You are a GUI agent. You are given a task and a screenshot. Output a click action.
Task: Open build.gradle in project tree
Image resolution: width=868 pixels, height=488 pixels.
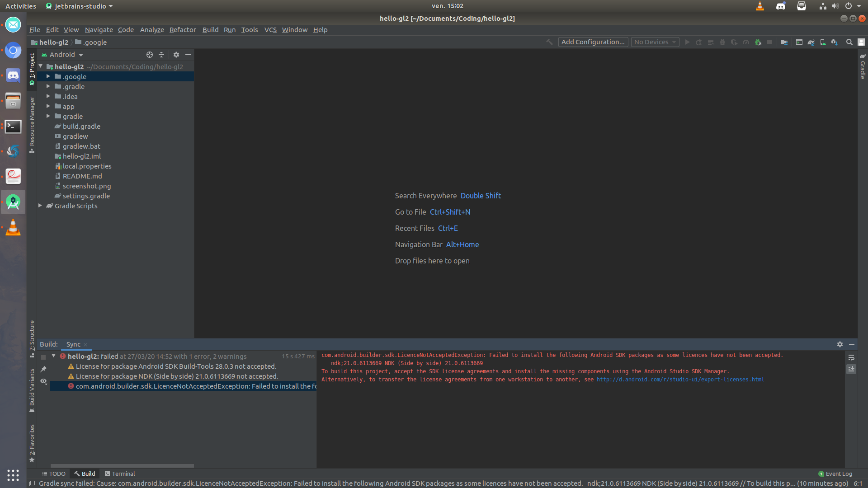click(81, 127)
